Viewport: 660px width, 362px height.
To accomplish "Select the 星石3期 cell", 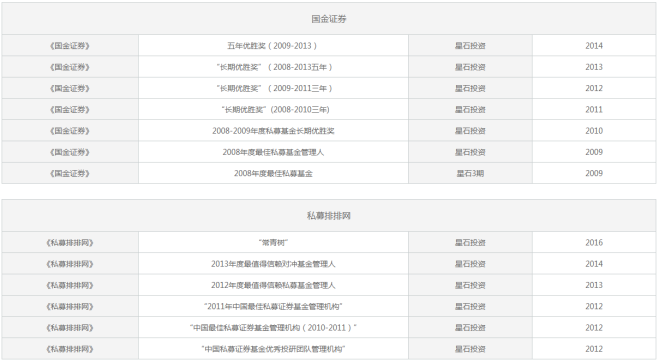I will click(x=470, y=173).
